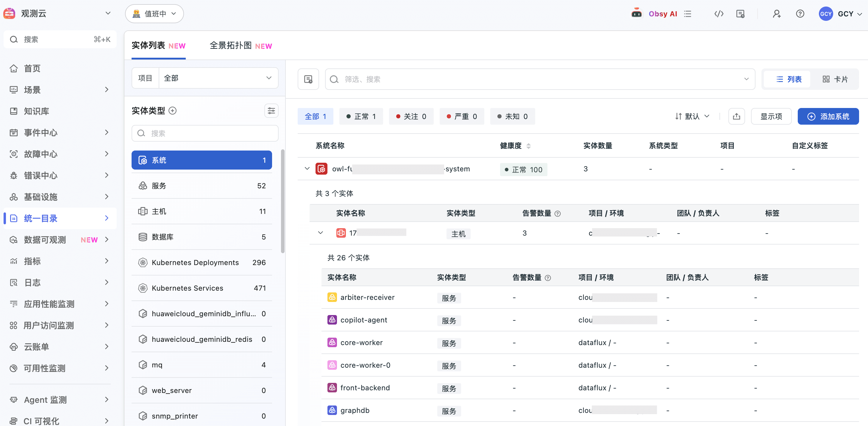
Task: Select Kubernetes Deployments entity type
Action: pyautogui.click(x=202, y=262)
